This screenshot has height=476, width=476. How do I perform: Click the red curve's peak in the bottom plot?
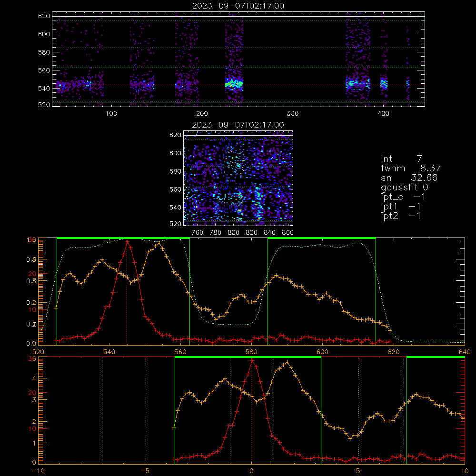click(252, 361)
